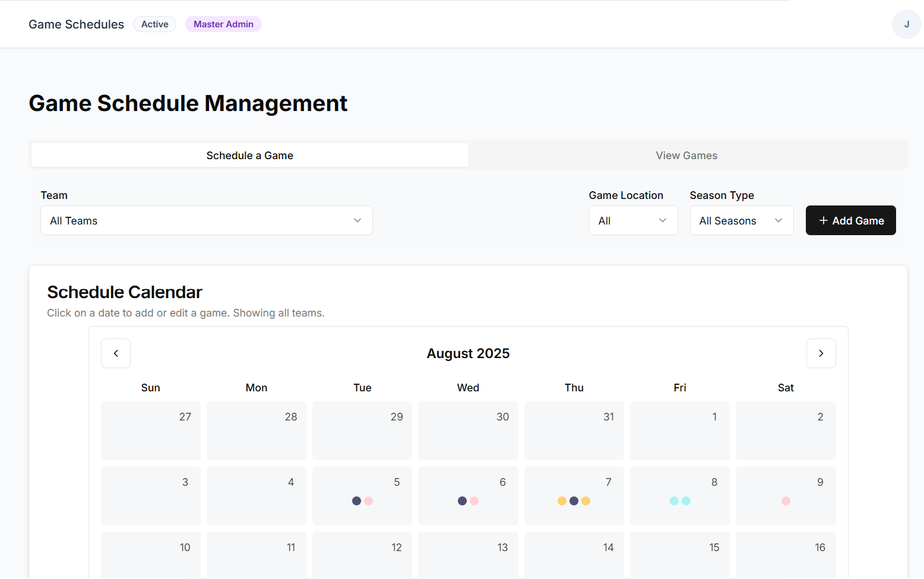Navigate to the next month
Viewport: 924px width, 579px height.
click(821, 353)
